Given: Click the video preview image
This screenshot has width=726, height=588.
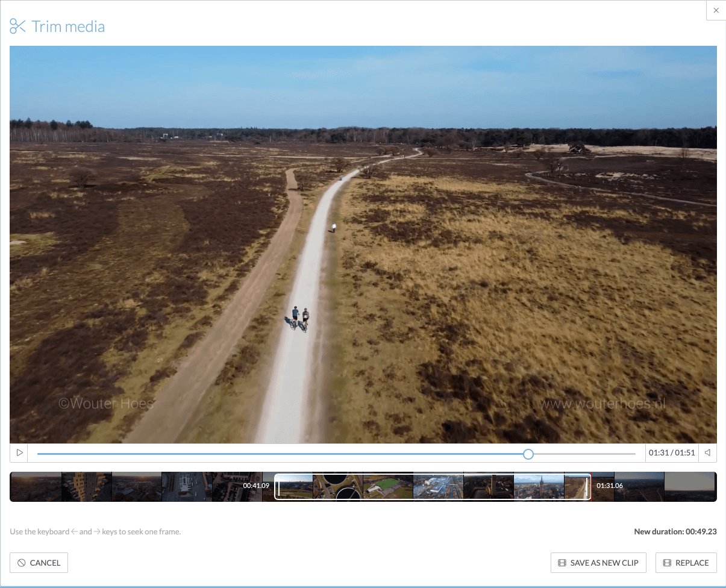Looking at the screenshot, I should 363,245.
